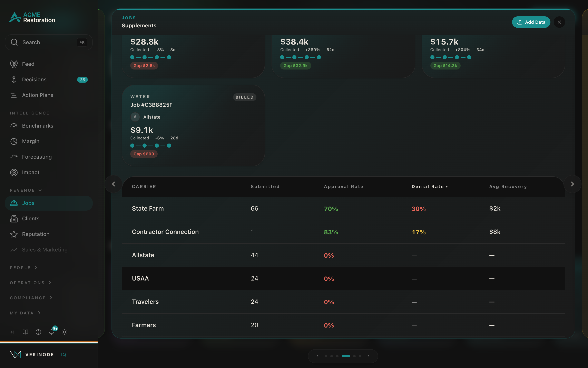Open Water Job #C3B8825F card

tap(193, 126)
